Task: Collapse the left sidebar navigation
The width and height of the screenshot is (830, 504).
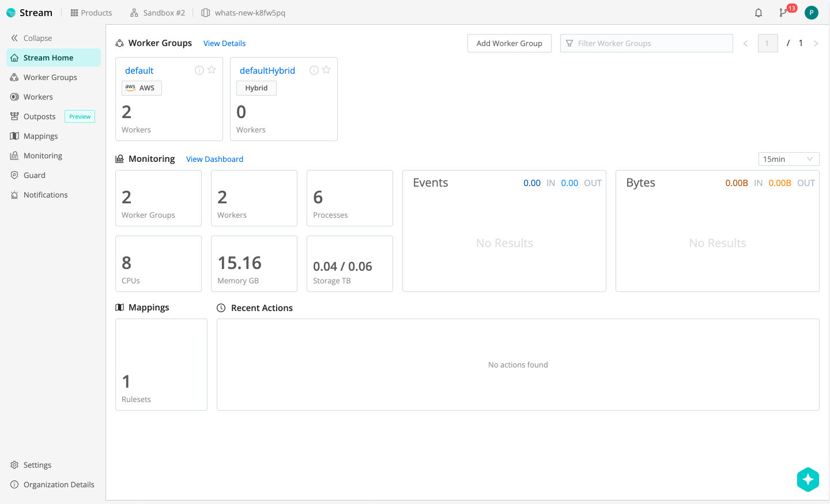Action: coord(32,38)
